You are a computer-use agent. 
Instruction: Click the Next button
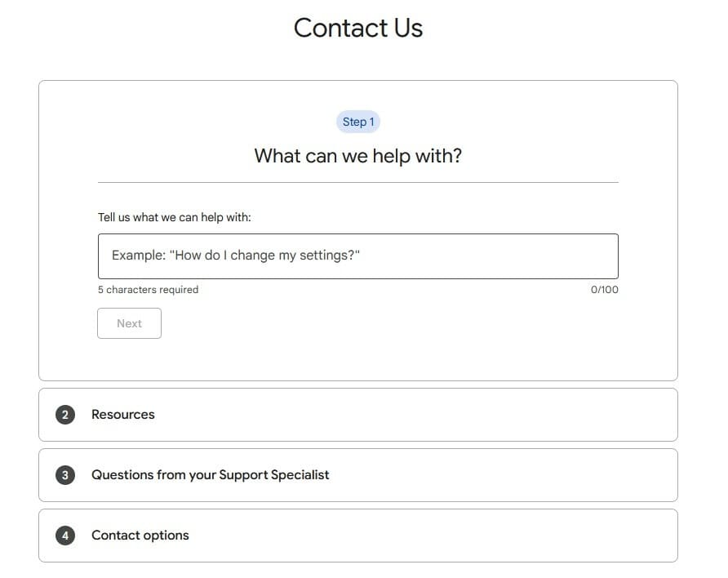click(129, 323)
